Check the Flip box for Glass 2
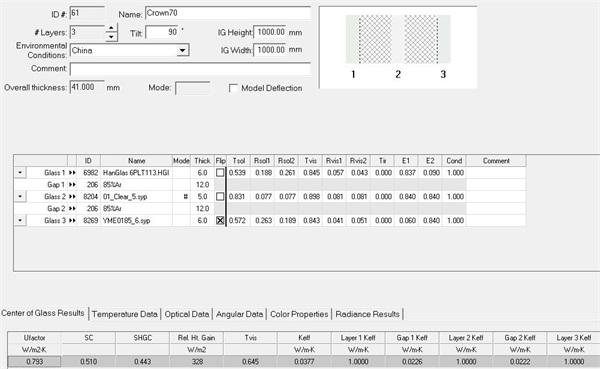This screenshot has height=369, width=600. click(220, 196)
